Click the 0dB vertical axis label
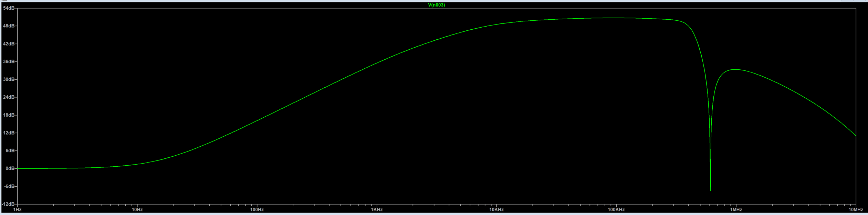Screen dimensions: 868x215 point(10,168)
